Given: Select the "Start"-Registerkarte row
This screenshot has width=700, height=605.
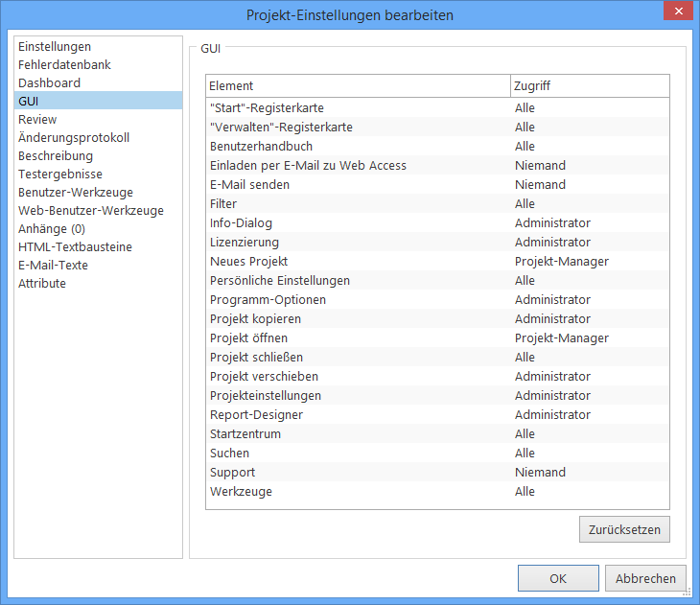Looking at the screenshot, I should point(437,108).
